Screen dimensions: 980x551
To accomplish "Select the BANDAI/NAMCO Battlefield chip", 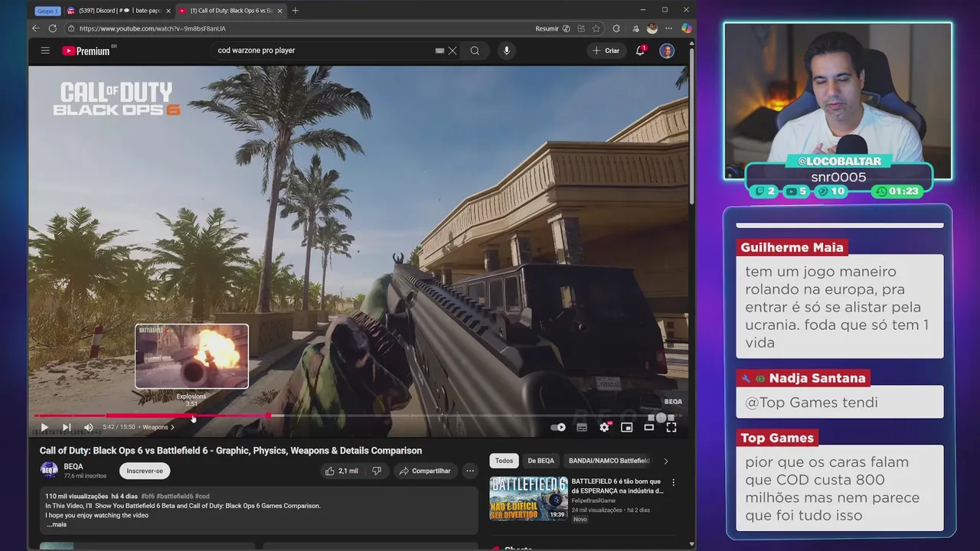I will [x=609, y=461].
